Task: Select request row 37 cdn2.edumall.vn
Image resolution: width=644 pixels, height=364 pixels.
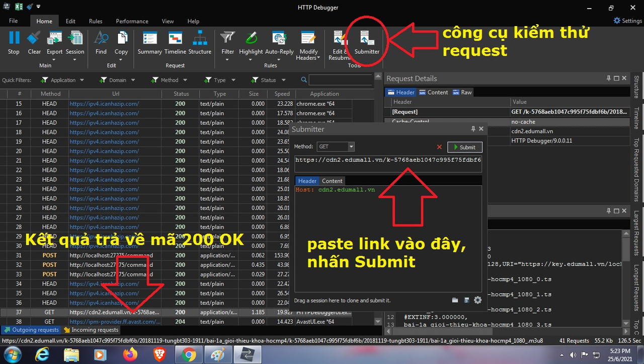Action: (176, 312)
